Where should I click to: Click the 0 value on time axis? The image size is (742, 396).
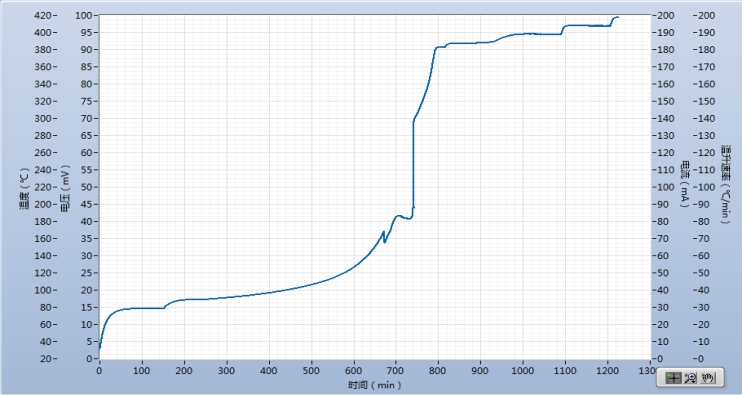pos(99,370)
